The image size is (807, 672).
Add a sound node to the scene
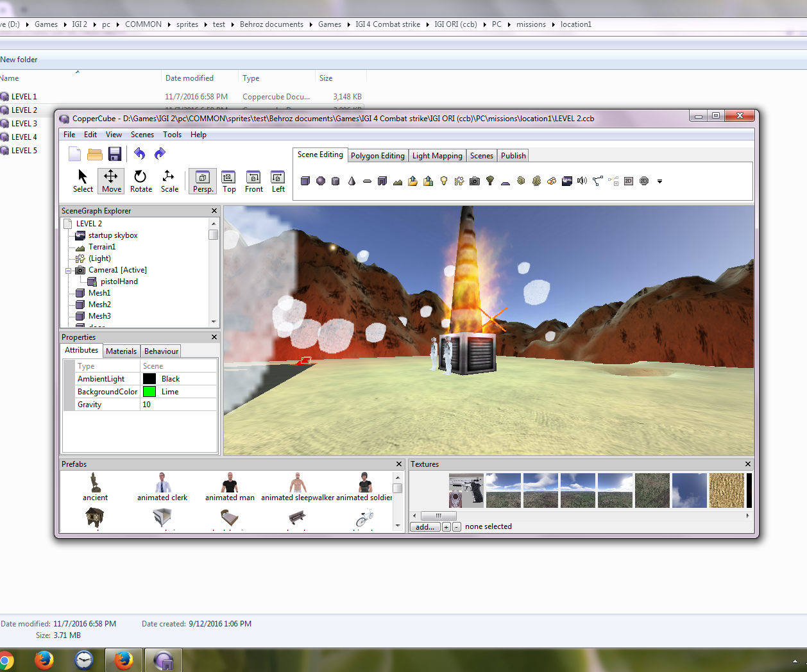(x=581, y=181)
